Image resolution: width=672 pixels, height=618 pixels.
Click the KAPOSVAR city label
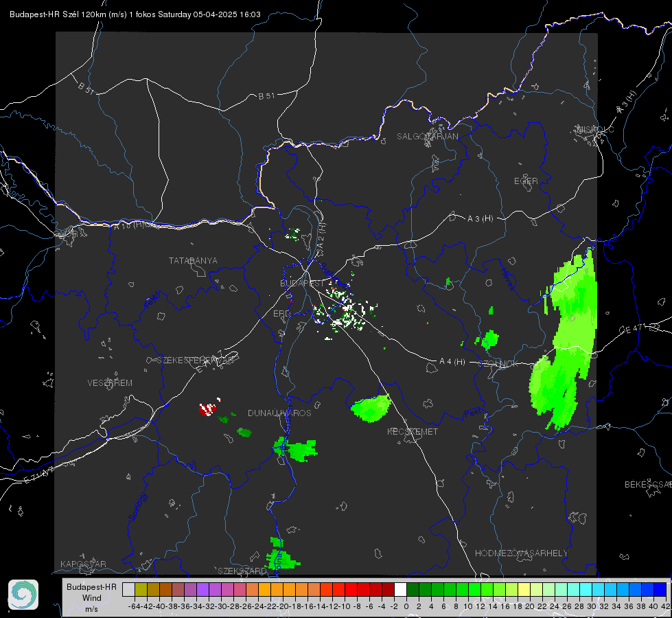point(83,564)
